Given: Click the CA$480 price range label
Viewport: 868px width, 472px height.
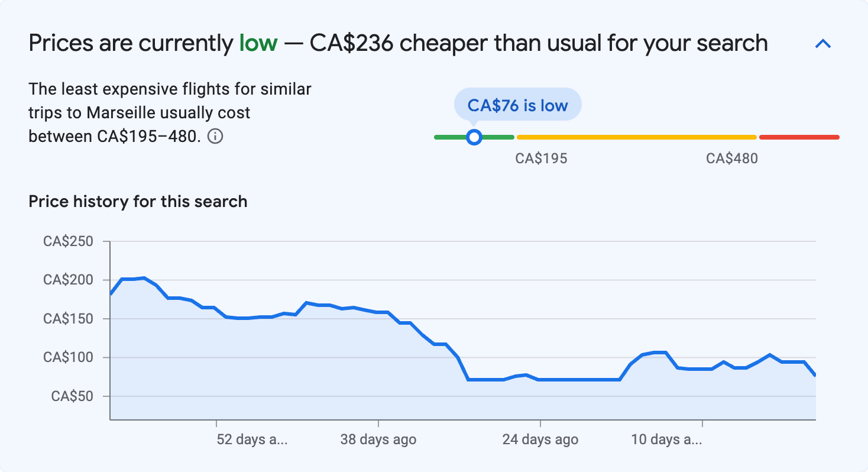Looking at the screenshot, I should point(731,158).
